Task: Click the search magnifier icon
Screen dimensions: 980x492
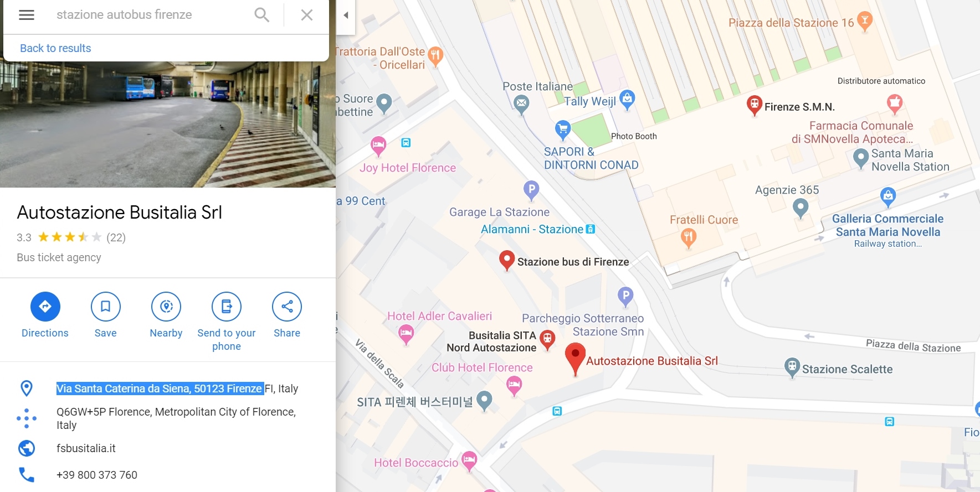Action: coord(261,15)
